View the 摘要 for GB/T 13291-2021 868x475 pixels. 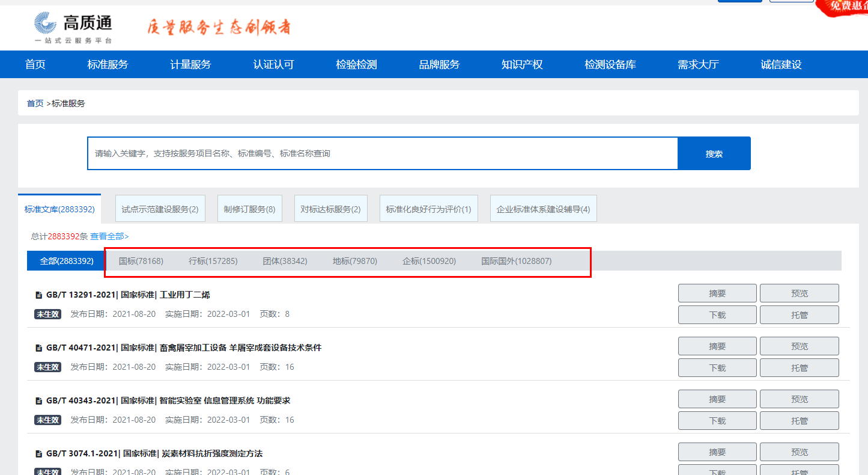click(x=717, y=293)
